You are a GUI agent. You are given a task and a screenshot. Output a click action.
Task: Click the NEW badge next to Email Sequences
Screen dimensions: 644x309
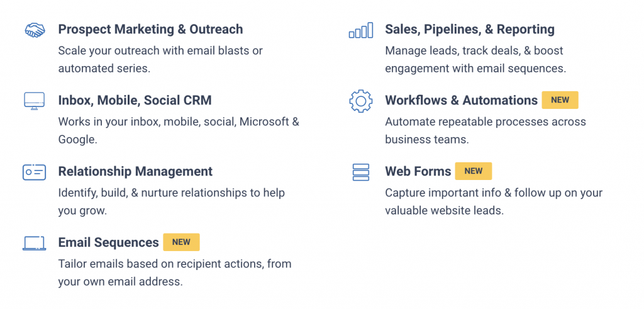pyautogui.click(x=181, y=242)
